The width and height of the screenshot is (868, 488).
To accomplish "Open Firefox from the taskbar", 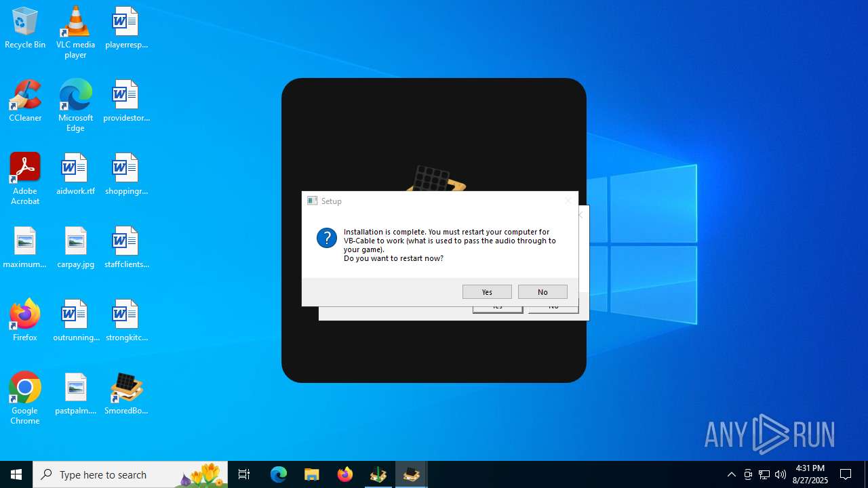I will point(345,474).
